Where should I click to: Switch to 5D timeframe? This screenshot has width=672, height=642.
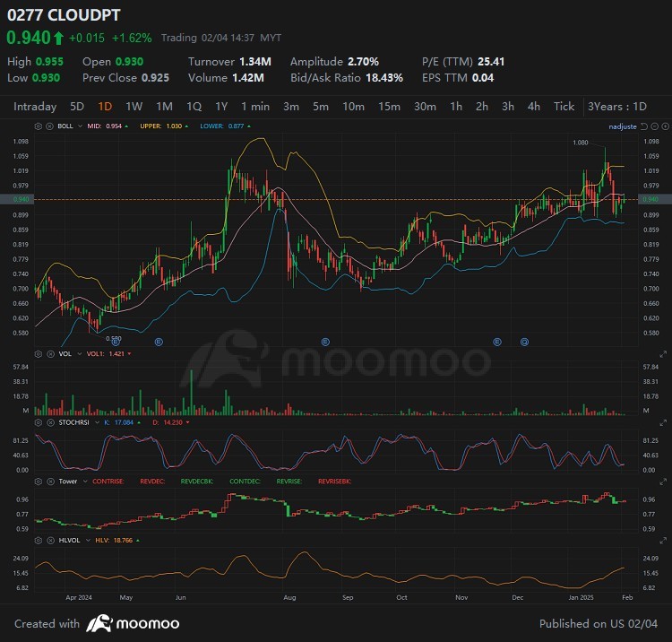point(77,107)
